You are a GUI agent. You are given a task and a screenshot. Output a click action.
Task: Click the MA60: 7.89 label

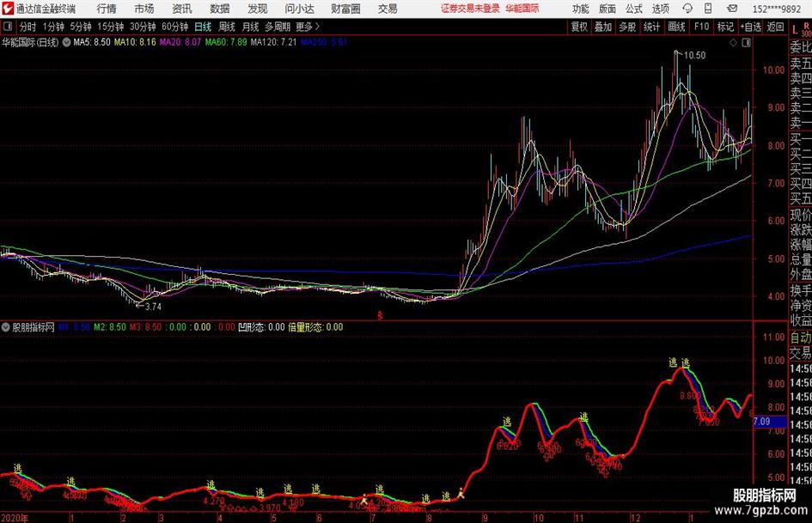click(226, 42)
